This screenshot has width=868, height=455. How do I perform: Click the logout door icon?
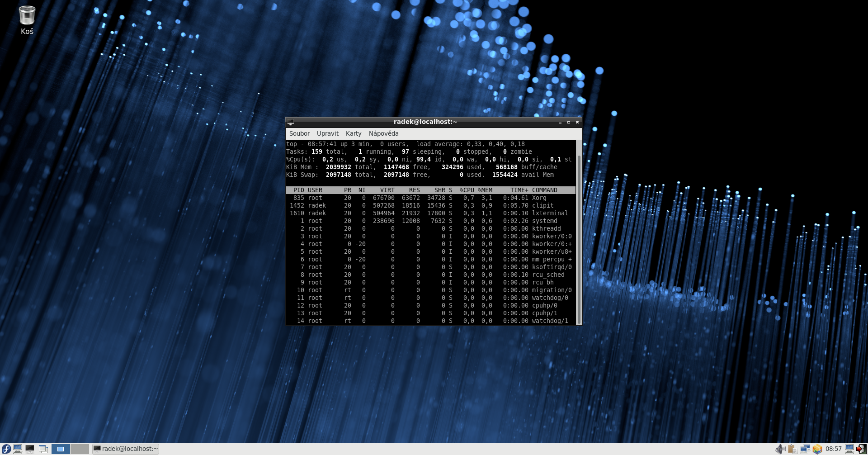click(861, 449)
